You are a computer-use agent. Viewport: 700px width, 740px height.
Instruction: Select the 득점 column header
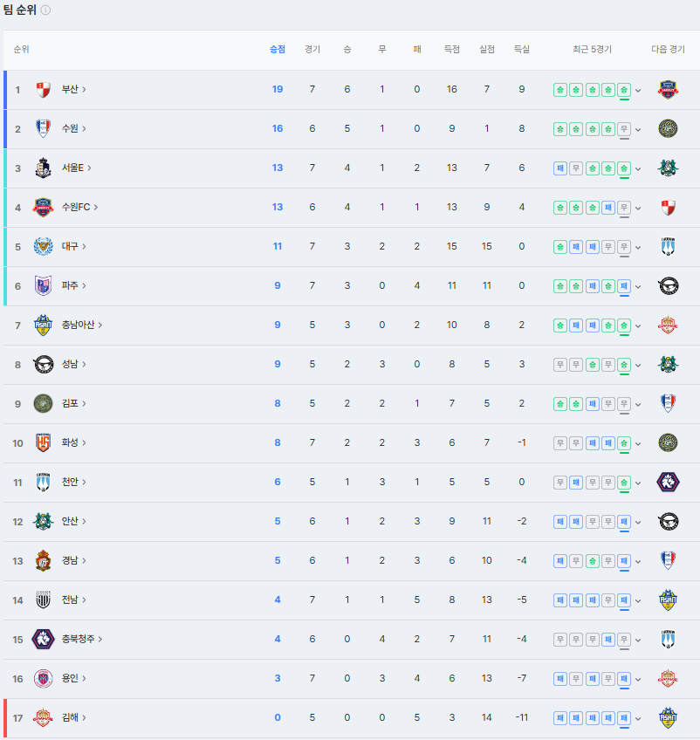point(452,50)
